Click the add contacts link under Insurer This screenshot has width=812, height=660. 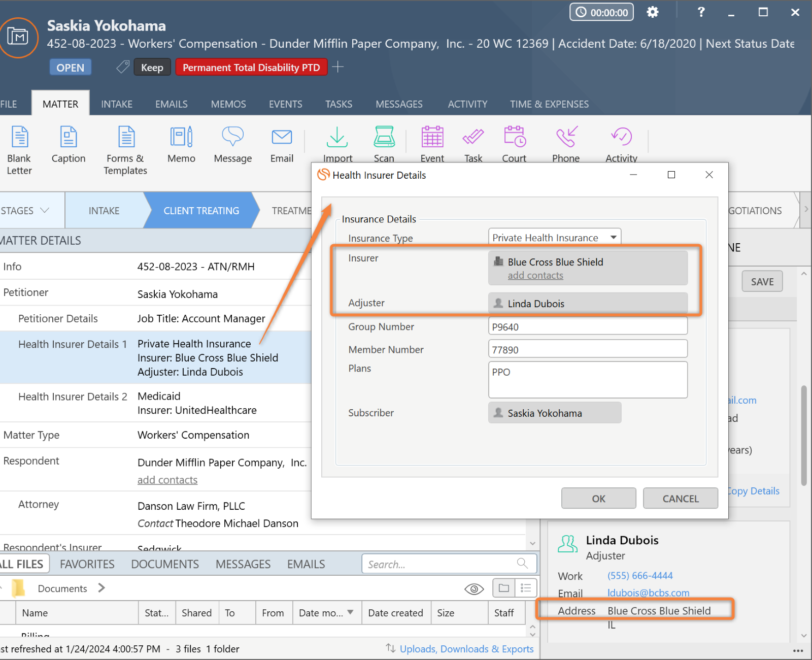[x=535, y=275]
